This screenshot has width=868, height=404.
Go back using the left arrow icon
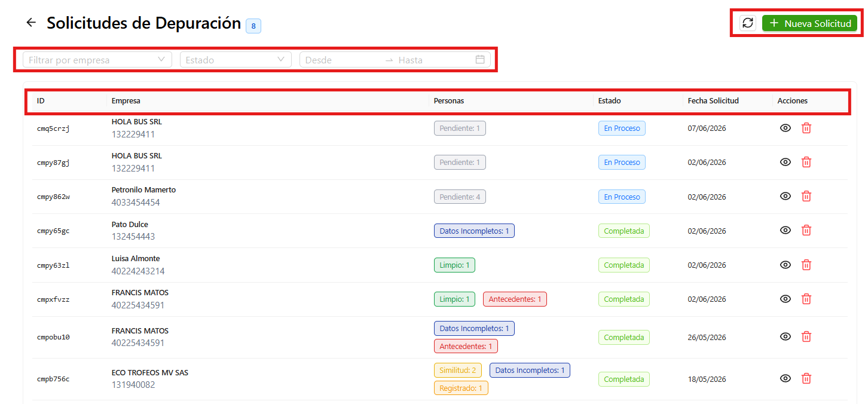click(31, 23)
